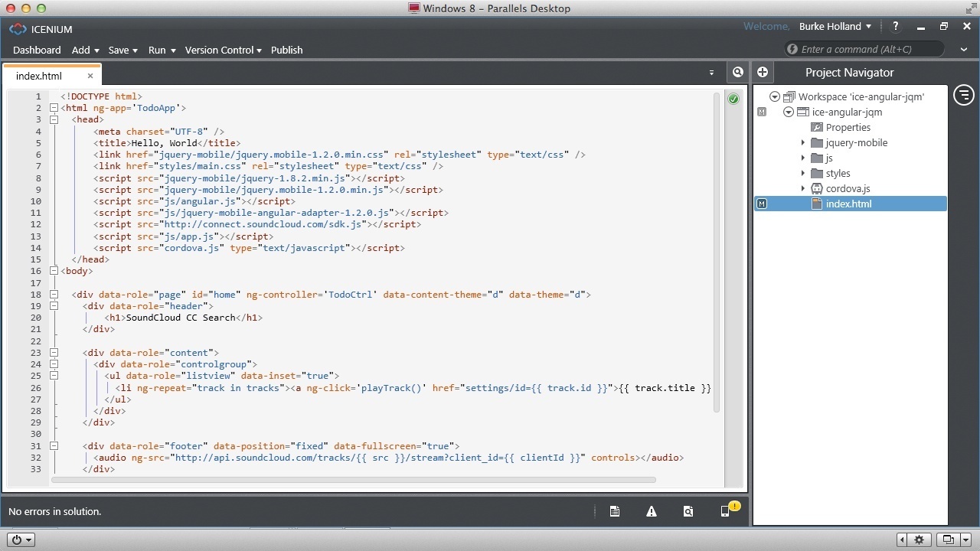Open the Properties item in the navigator
Screen dimensions: 980x551
pos(848,127)
